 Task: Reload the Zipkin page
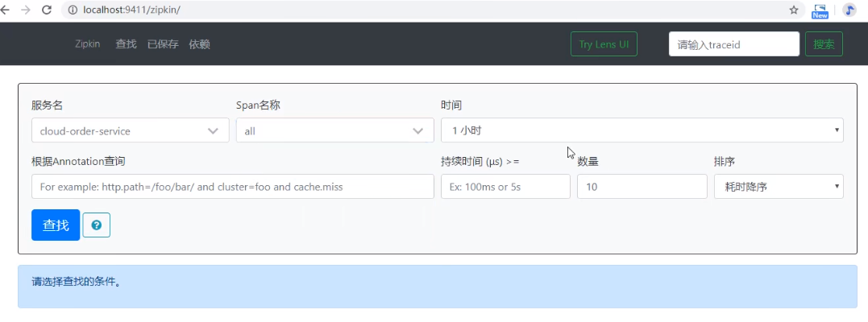pyautogui.click(x=47, y=10)
